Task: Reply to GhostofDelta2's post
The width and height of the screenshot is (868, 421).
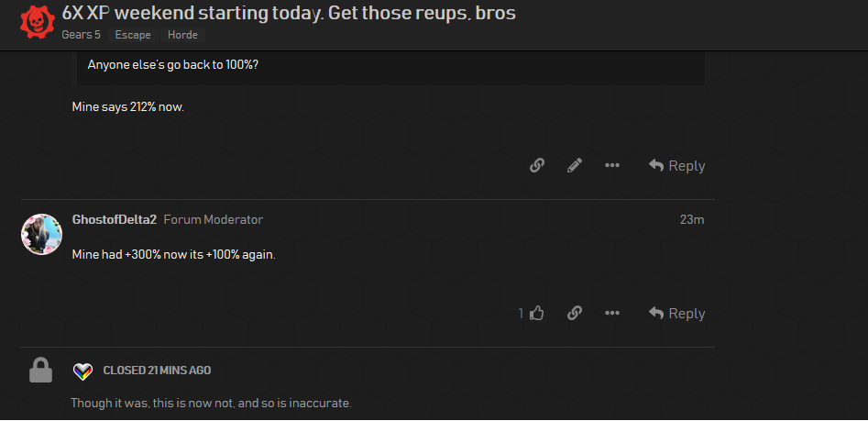Action: click(x=676, y=313)
